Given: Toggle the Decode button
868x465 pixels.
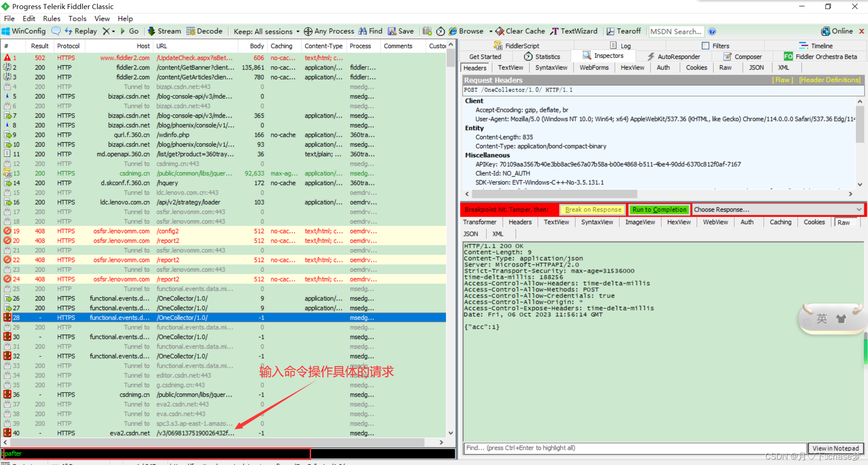Looking at the screenshot, I should [x=204, y=31].
